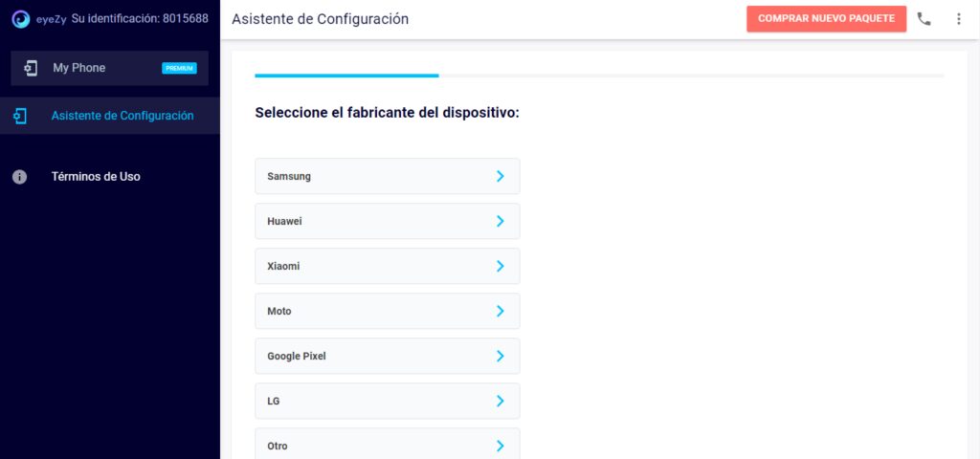Choose LG as device manufacturer
Screen dimensions: 980x459
point(388,401)
